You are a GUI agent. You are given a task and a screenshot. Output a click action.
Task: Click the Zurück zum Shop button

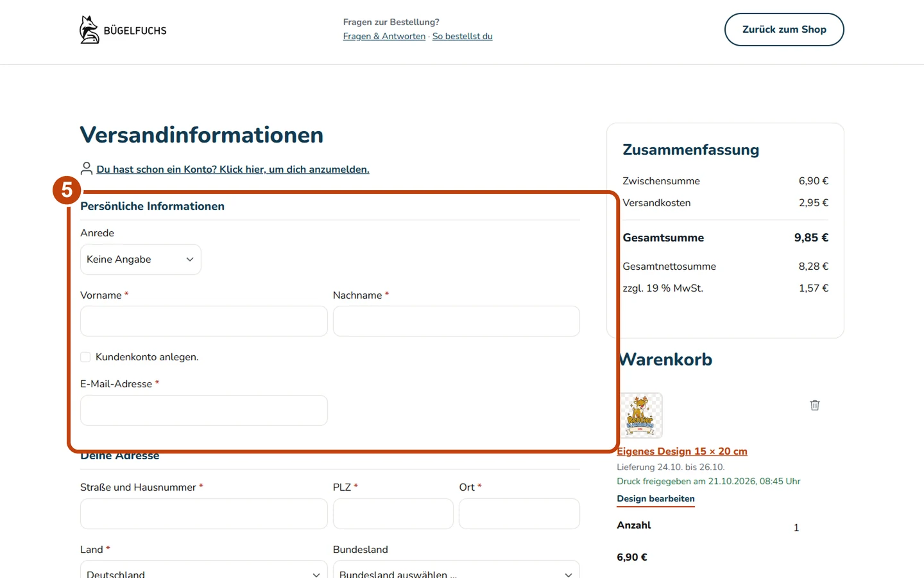[x=784, y=30]
